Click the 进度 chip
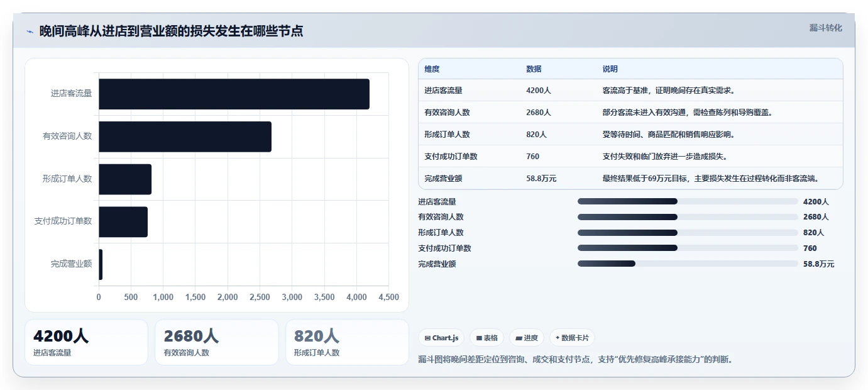 tap(527, 338)
